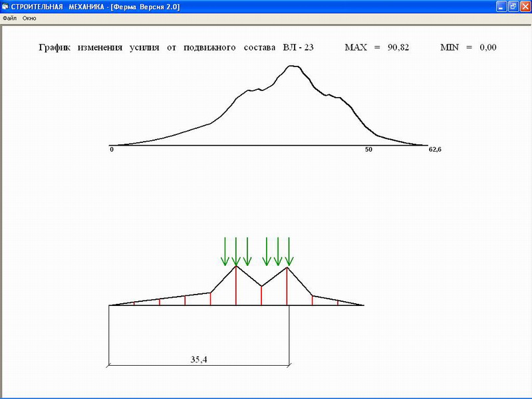Click the rightmost green load arrow
Screen dimensions: 532x399
click(x=289, y=251)
